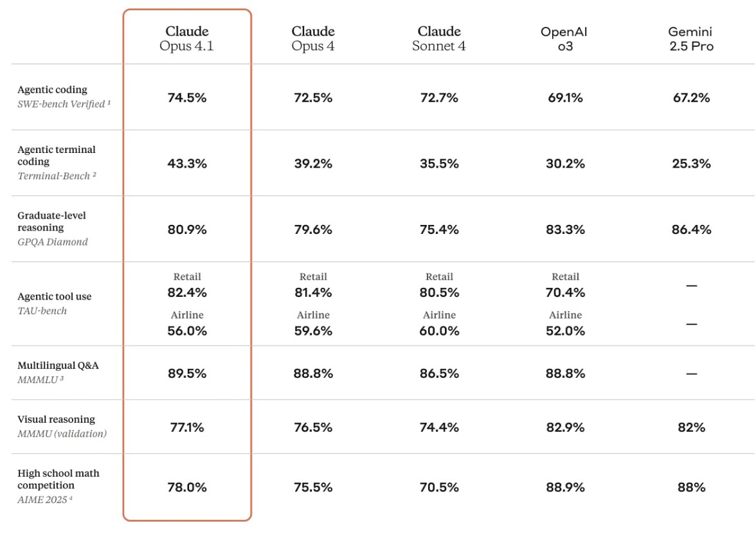Select Opus 4's 39.2% Terminal-Bench score
Viewport: 756px width, 534px height.
[314, 164]
